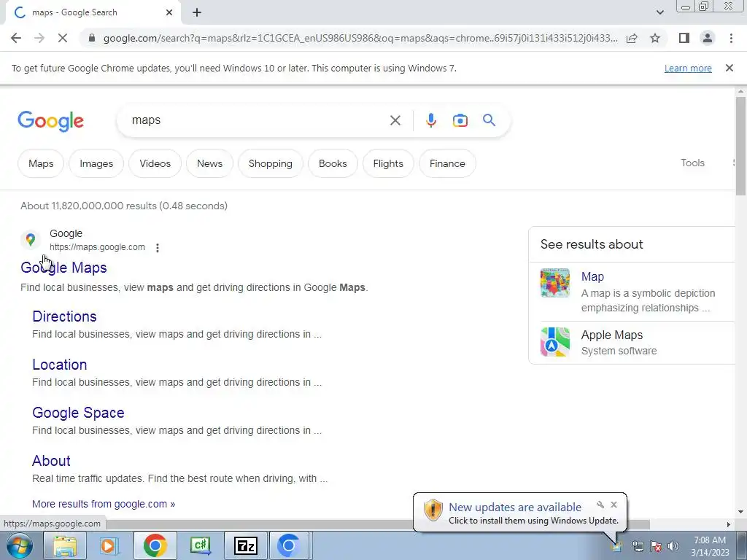This screenshot has width=747, height=560.
Task: Open the search Tools options
Action: (692, 163)
